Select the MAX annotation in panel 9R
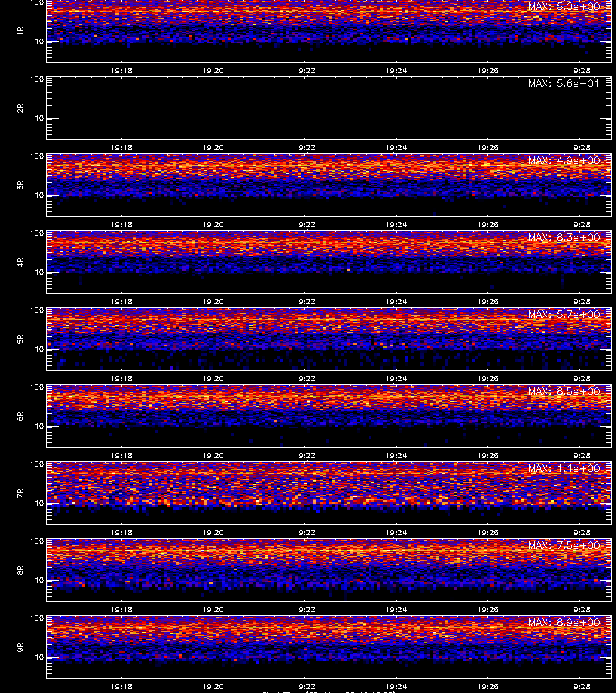Screen dimensions: 616x693 point(564,623)
